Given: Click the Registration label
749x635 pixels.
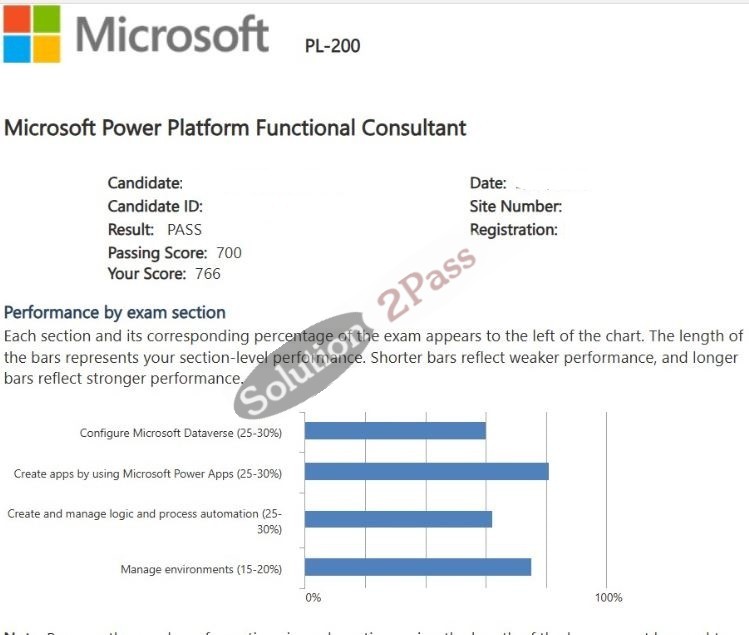Looking at the screenshot, I should point(514,230).
